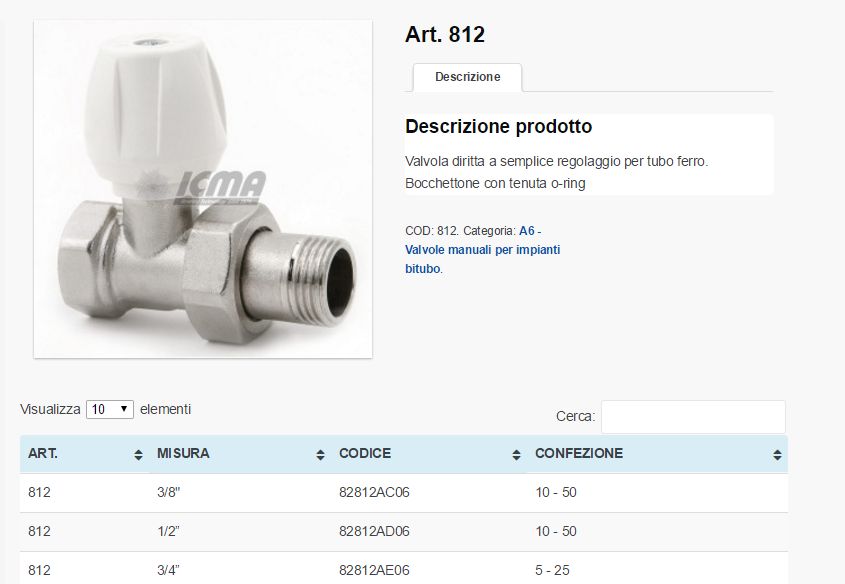845x584 pixels.
Task: Select the Descrizione tab
Action: pyautogui.click(x=467, y=77)
